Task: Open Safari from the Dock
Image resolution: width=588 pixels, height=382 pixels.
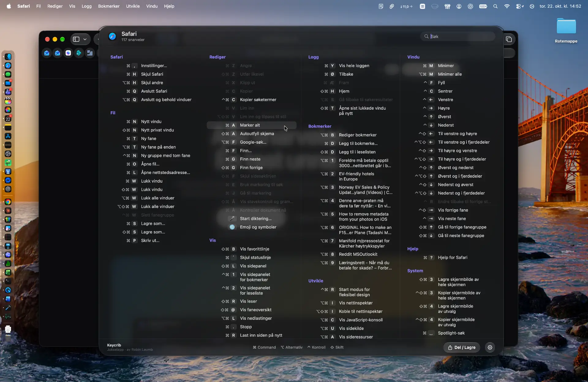Action: (8, 66)
